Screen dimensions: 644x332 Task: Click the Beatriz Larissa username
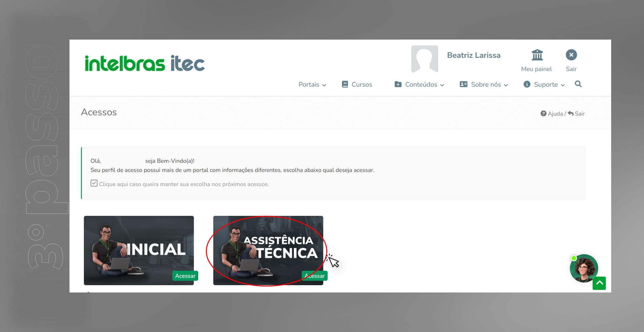[x=474, y=55]
